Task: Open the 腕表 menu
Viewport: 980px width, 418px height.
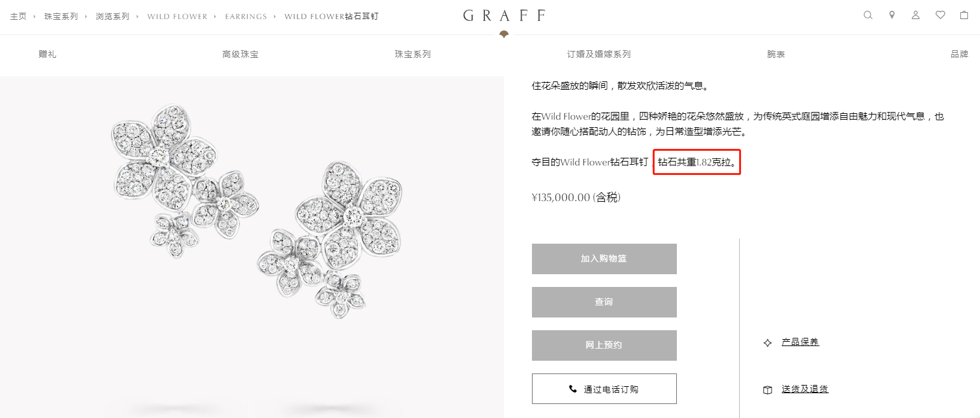Action: pyautogui.click(x=776, y=55)
